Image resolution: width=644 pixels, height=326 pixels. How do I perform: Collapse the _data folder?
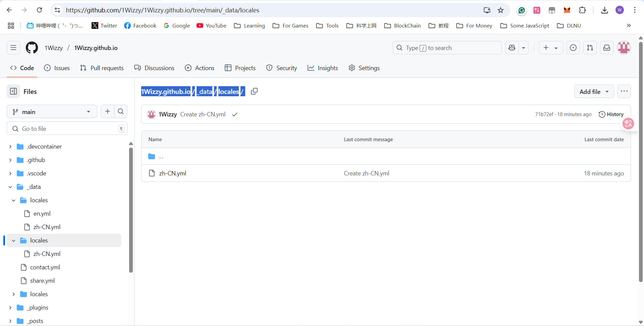[x=10, y=187]
